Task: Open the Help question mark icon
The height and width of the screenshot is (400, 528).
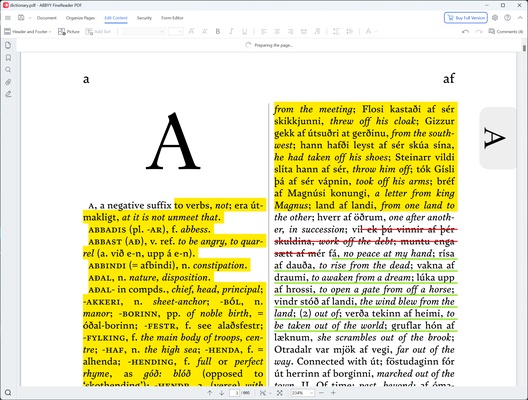Action: pyautogui.click(x=507, y=18)
